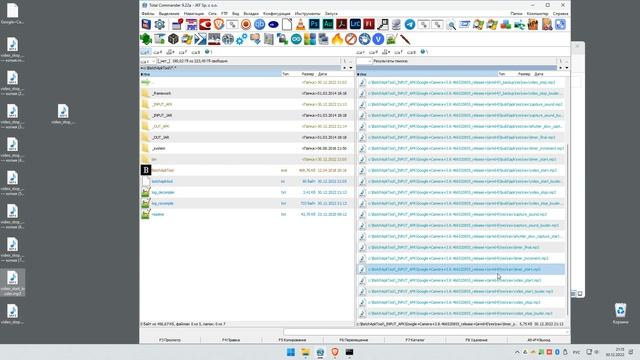The height and width of the screenshot is (360, 640).
Task: Open the magnifier search toolbar icon
Action: click(451, 24)
